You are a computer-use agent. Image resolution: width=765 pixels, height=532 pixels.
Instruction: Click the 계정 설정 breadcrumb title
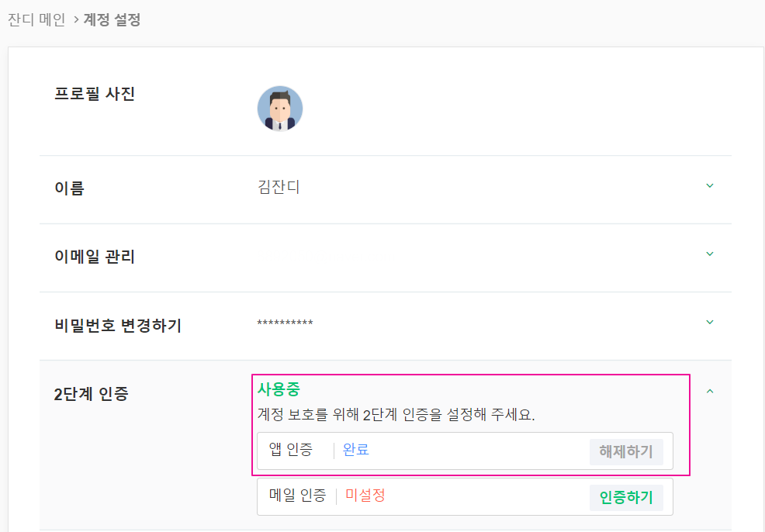tap(112, 19)
